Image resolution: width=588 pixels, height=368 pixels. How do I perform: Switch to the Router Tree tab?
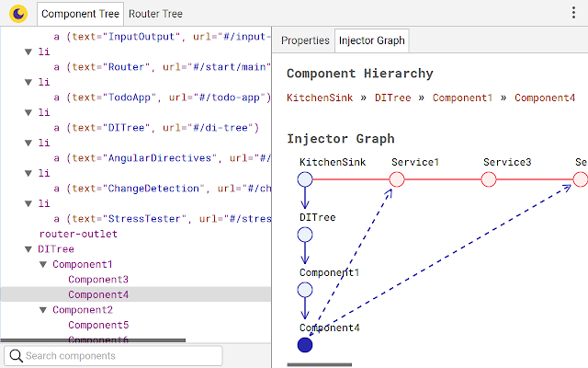point(155,14)
